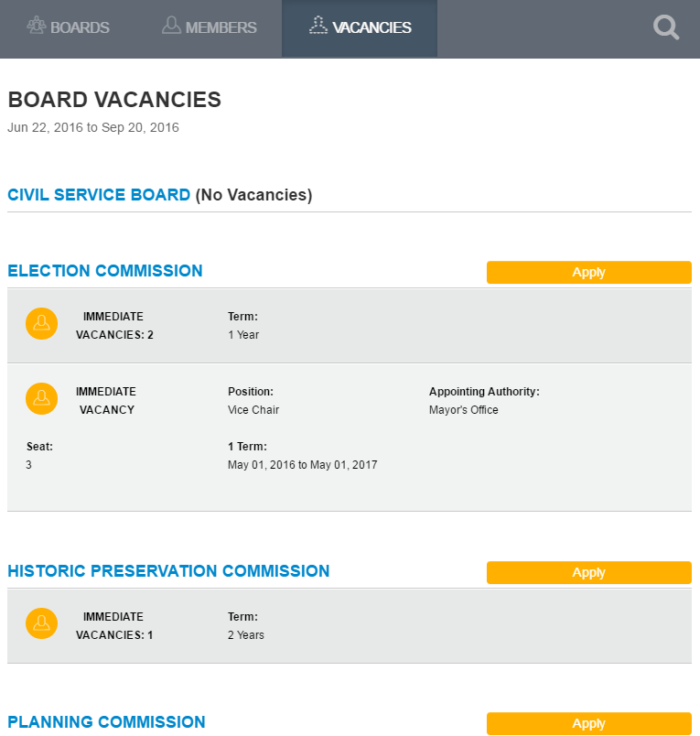Click the Jun 22 to Sep 20 date range
700x736 pixels.
pos(93,127)
